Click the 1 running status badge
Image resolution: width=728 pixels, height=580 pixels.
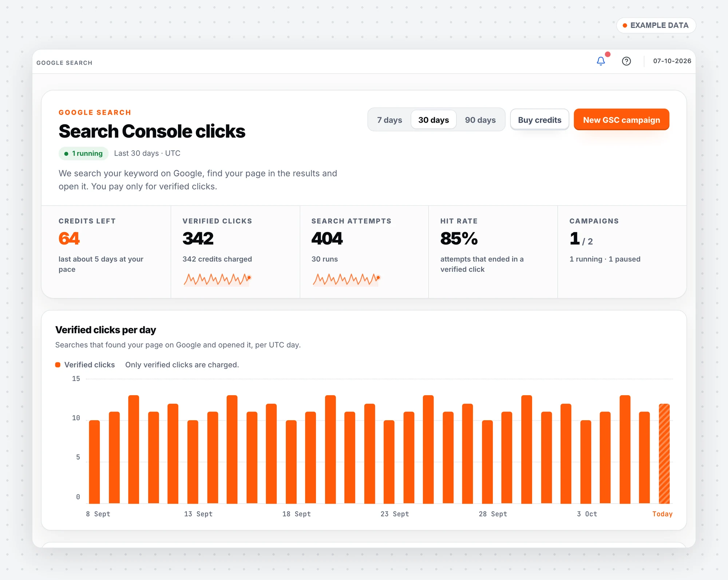click(84, 154)
